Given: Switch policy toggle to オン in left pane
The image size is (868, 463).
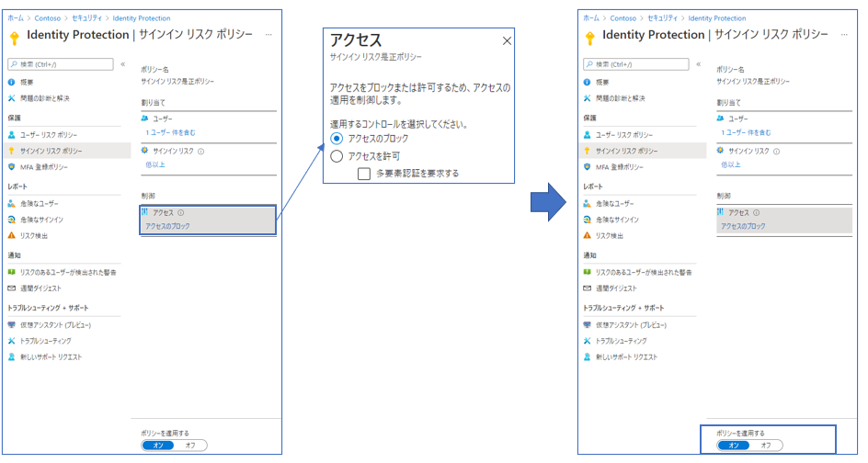Looking at the screenshot, I should 158,446.
